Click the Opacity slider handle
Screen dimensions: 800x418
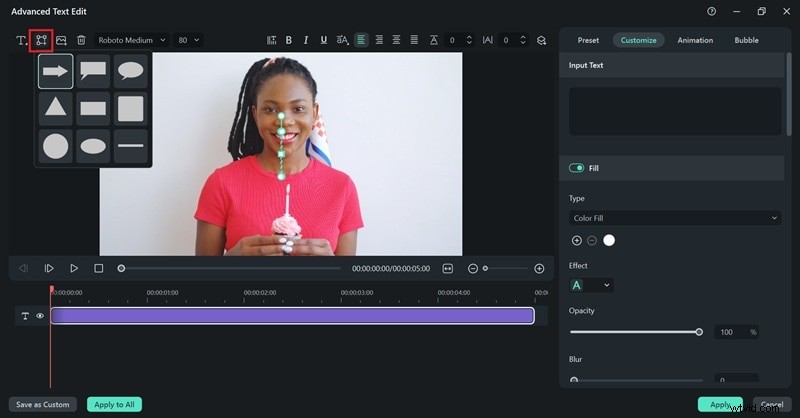[699, 332]
